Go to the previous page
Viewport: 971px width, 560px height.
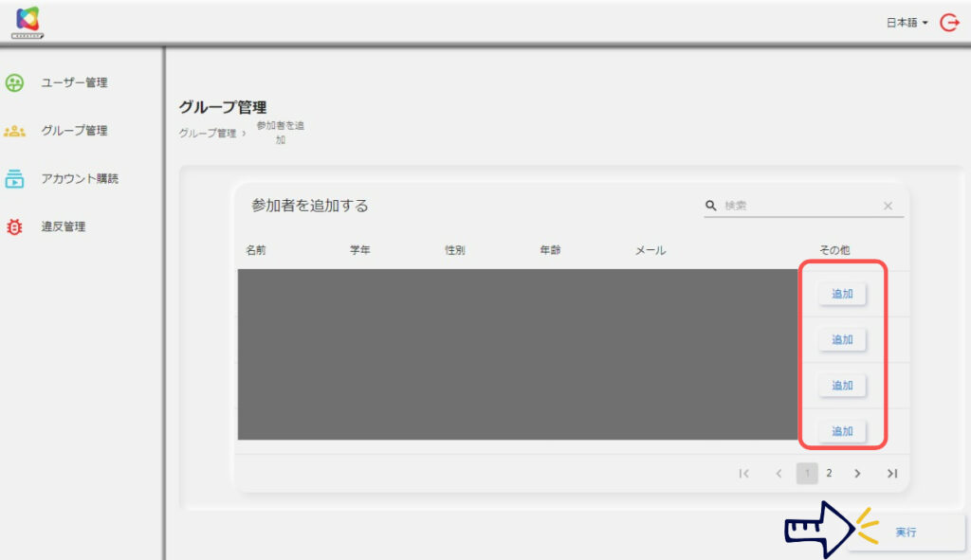point(779,474)
